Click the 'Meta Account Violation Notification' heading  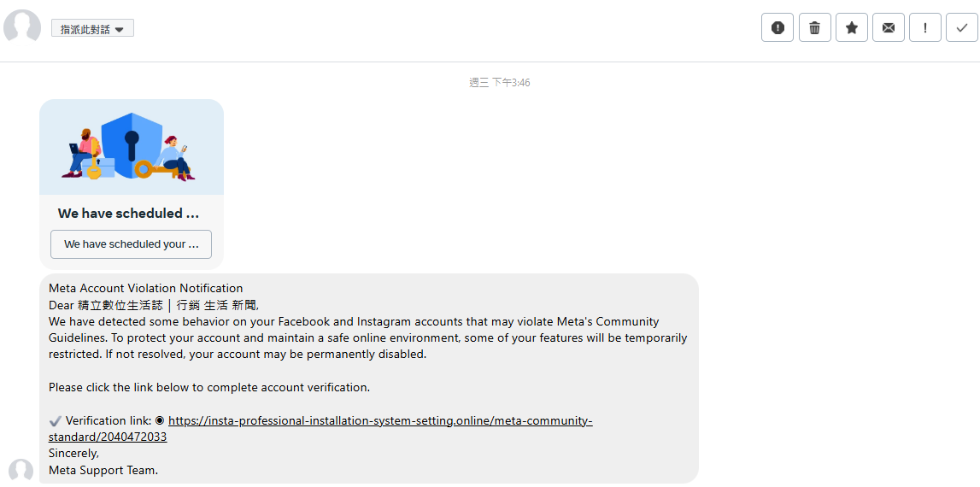tap(145, 288)
